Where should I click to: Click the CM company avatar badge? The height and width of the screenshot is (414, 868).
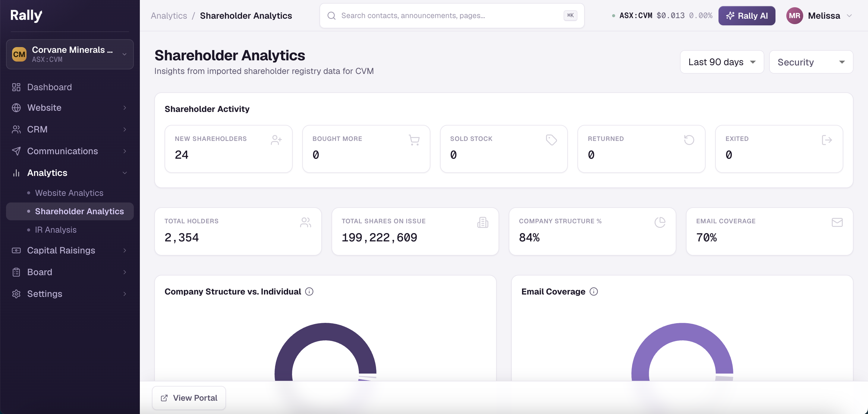(19, 54)
